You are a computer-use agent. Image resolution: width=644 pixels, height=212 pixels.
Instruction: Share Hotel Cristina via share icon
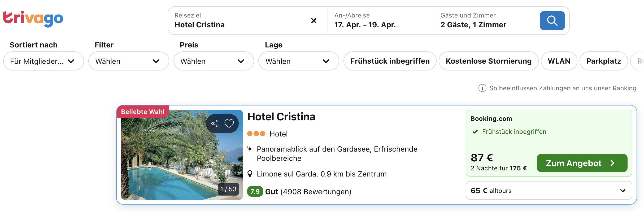[215, 123]
